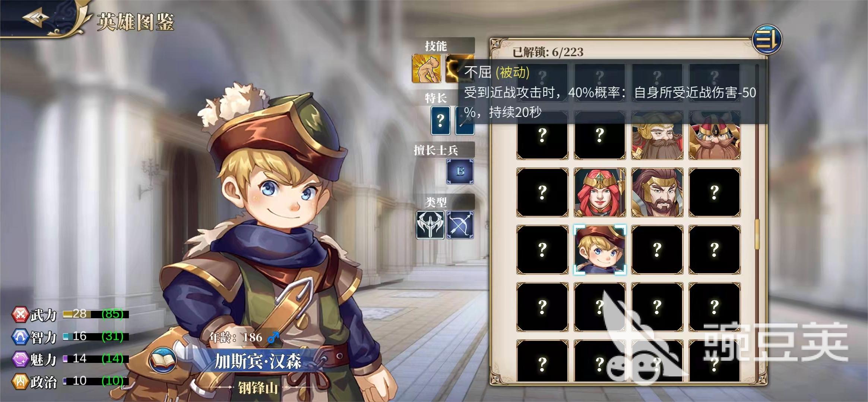Go back using the arrow beside 英雄图鉴
Screen dimensions: 868x402
coord(36,18)
